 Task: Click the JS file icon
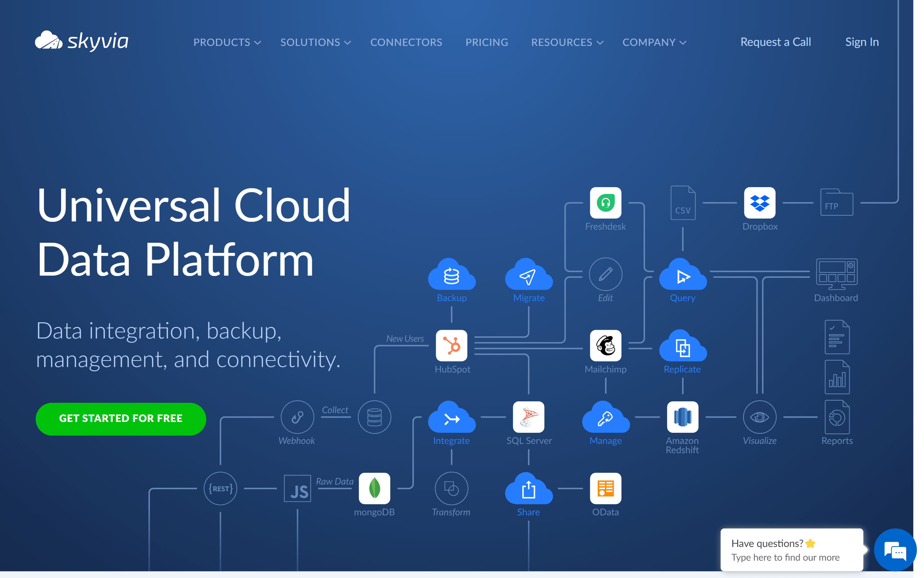click(297, 488)
